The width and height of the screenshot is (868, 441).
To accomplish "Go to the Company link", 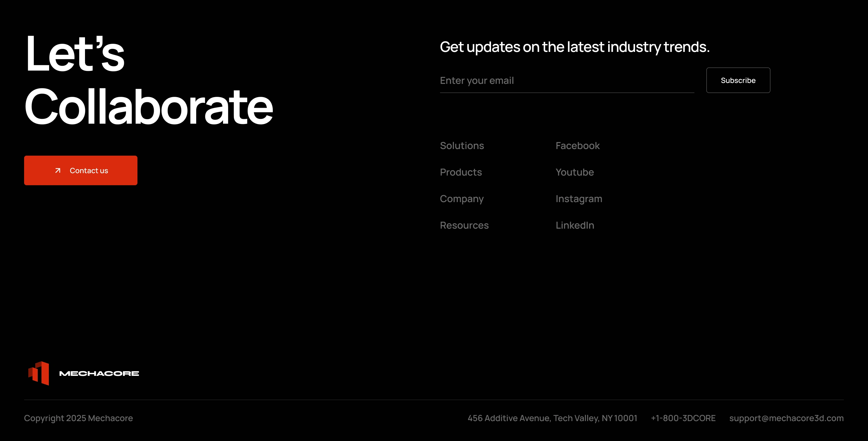I will coord(462,199).
